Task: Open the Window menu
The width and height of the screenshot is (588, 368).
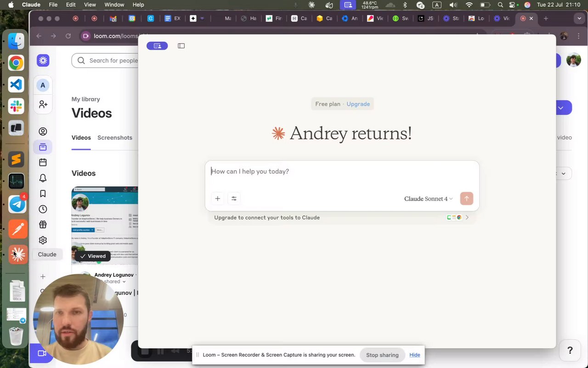Action: [x=114, y=5]
